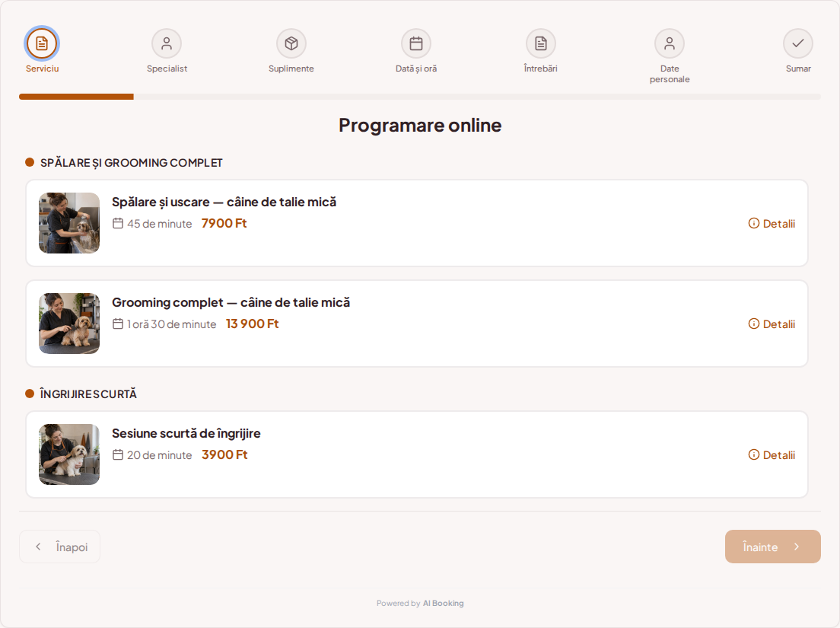Click the price '3900 Ft'
The image size is (840, 628).
coord(224,455)
